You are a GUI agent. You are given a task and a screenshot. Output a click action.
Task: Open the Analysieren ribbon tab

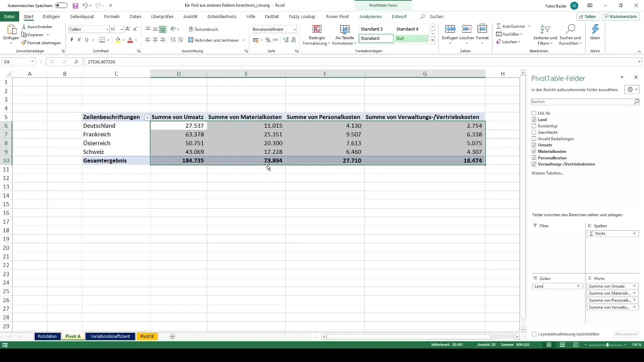[x=370, y=17]
